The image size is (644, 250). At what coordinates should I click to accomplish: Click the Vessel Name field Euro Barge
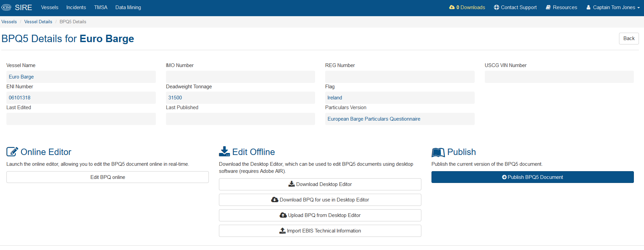click(81, 77)
